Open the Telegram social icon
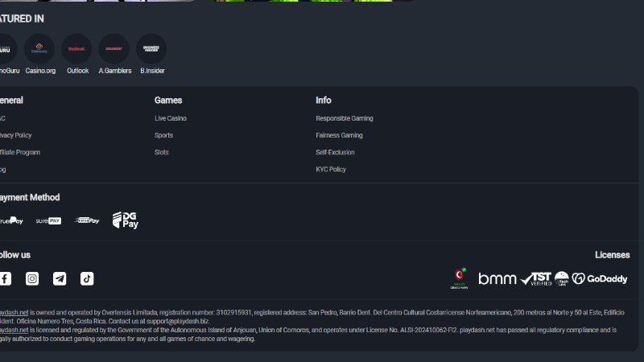The image size is (644, 362). (x=60, y=278)
